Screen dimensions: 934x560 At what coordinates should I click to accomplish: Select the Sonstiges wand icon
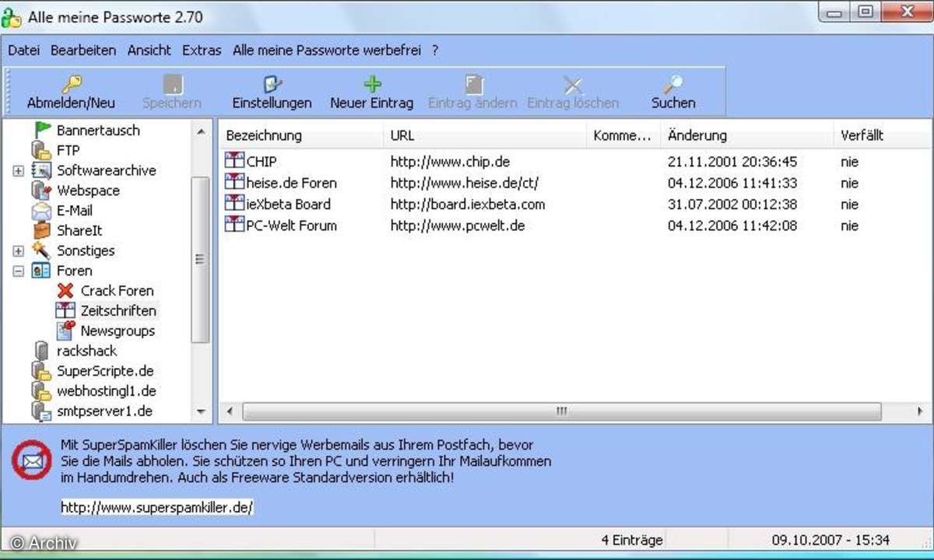pyautogui.click(x=41, y=250)
